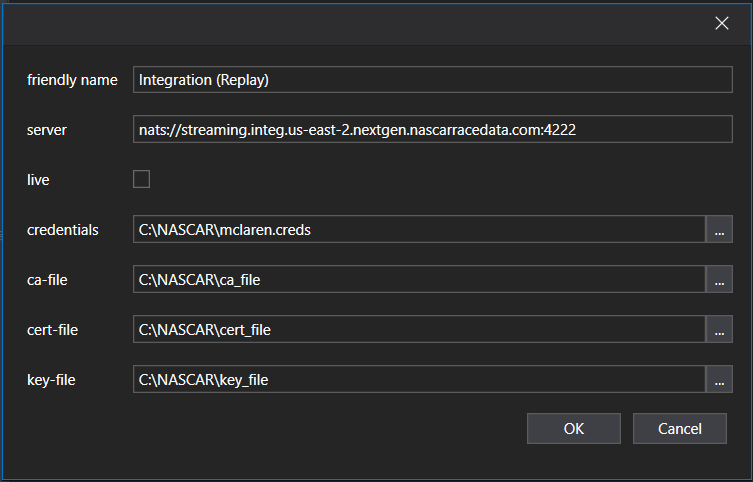Click the "friendly name" label
Viewport: 753px width, 482px height.
[x=72, y=80]
